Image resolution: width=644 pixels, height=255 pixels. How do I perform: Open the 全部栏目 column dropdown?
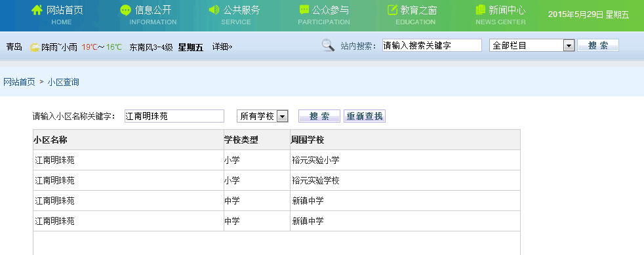(531, 46)
